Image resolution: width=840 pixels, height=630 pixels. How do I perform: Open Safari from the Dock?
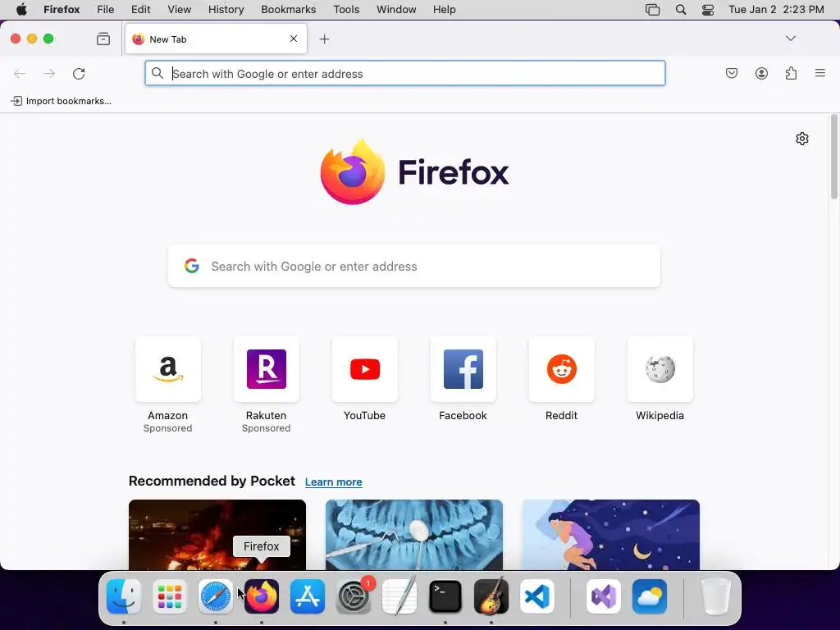pos(216,596)
